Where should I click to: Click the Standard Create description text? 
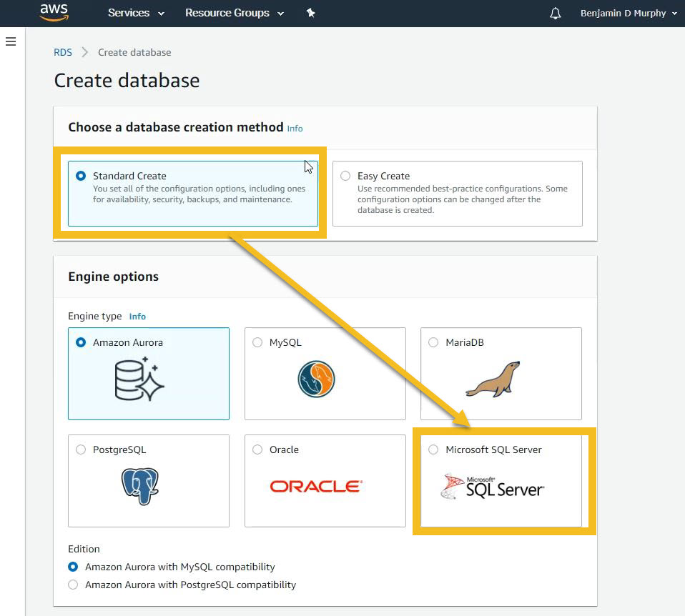(x=199, y=194)
